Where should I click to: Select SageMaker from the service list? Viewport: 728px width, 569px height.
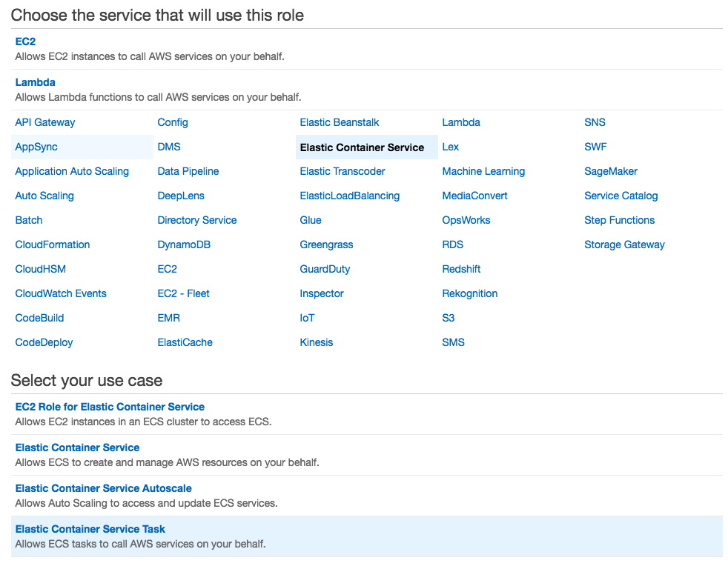point(611,171)
